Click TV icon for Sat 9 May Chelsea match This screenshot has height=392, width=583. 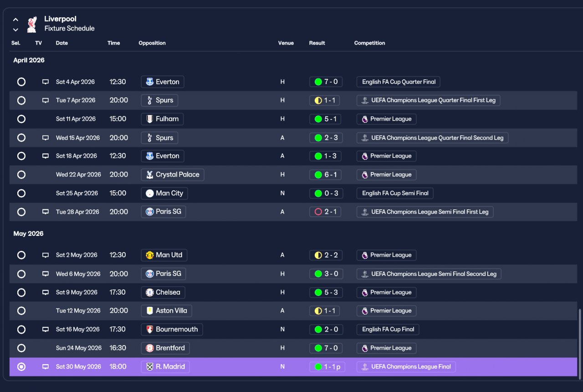(x=46, y=292)
